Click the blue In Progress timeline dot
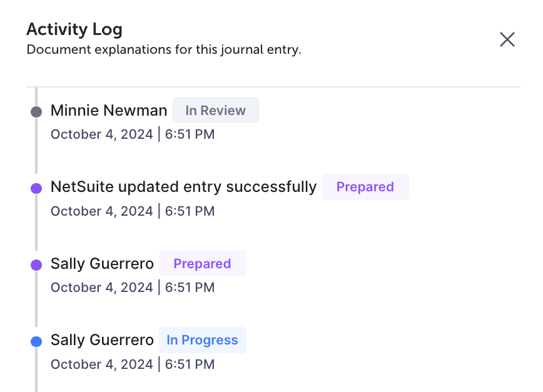 tap(36, 341)
